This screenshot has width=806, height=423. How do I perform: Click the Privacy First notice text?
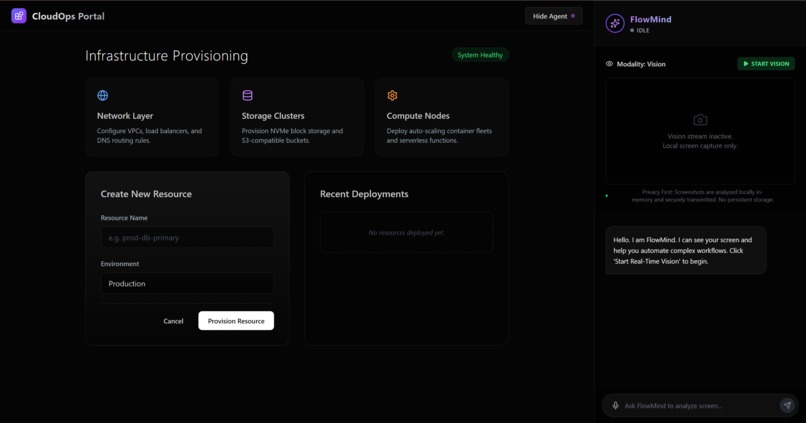(702, 196)
